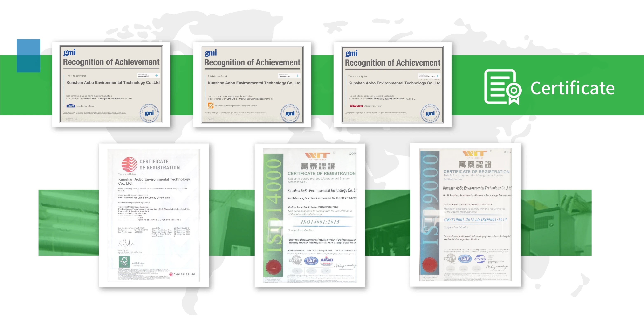644x326 pixels.
Task: Click the CNAS logo on ISO9000 certificate
Action: (x=480, y=259)
